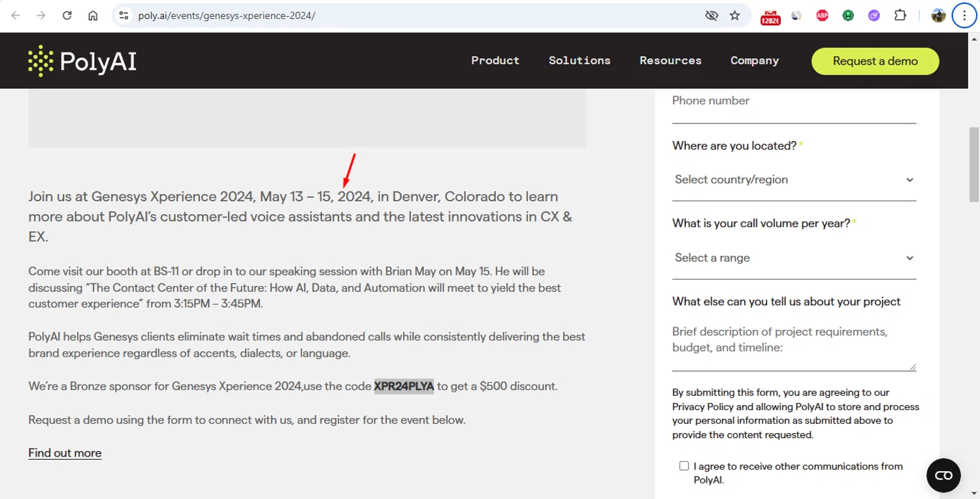Click the 'By submitting this form' privacy notice
Viewport: 980px width, 499px height.
[796, 413]
